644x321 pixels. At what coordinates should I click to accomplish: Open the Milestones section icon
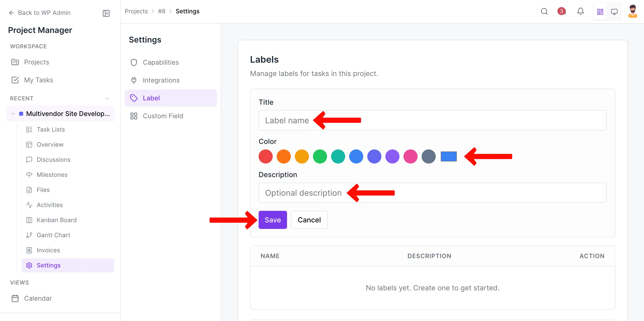coord(29,175)
